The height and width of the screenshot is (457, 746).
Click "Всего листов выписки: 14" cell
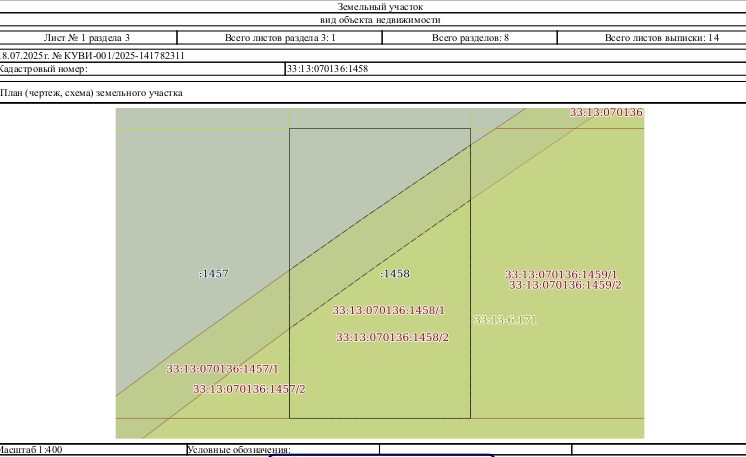tap(652, 38)
